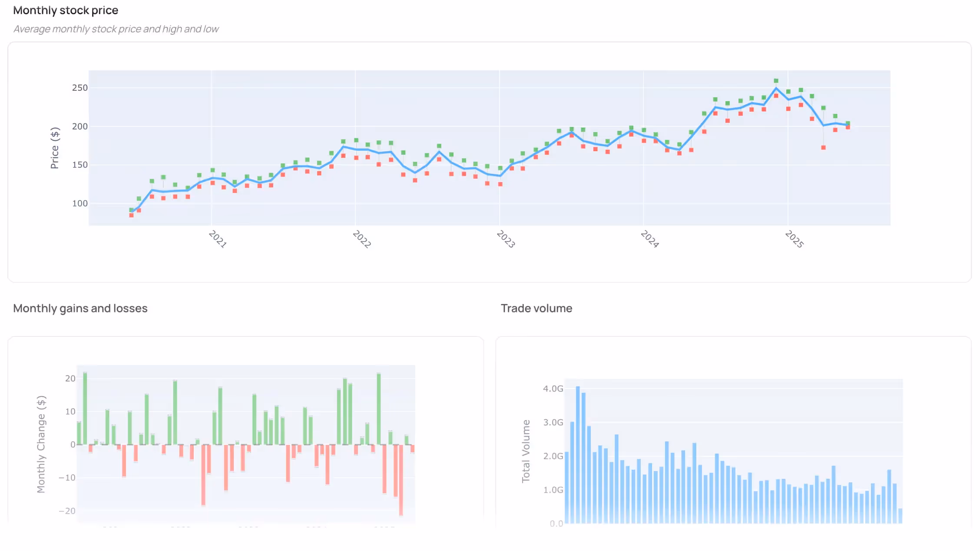This screenshot has width=980, height=551.
Task: Click the last green bar in the gains chart
Action: tap(407, 440)
